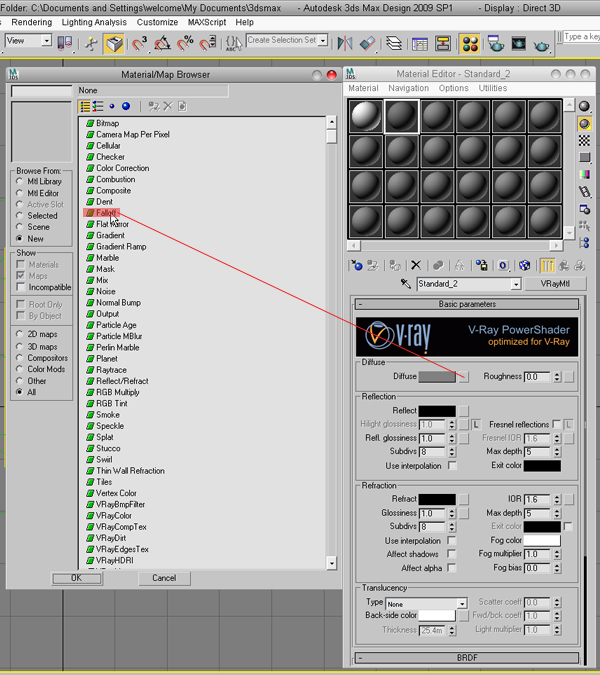The image size is (600, 675).
Task: Click Reset Map/Mtl X icon
Action: click(x=416, y=265)
